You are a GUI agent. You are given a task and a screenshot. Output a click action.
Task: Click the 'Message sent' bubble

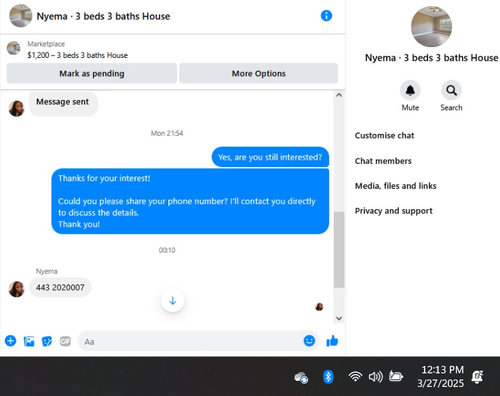(x=63, y=103)
